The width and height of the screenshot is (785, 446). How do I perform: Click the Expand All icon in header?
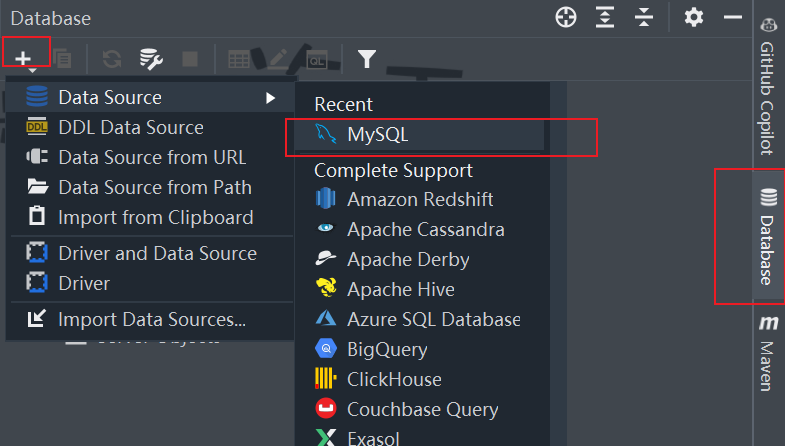(605, 18)
